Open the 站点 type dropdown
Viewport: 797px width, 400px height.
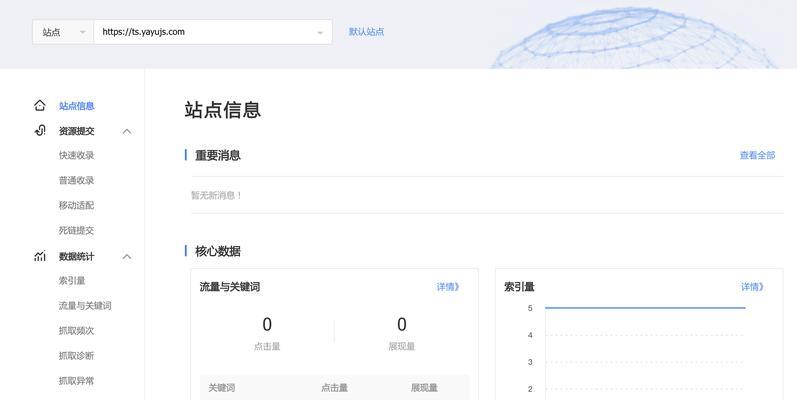(63, 32)
